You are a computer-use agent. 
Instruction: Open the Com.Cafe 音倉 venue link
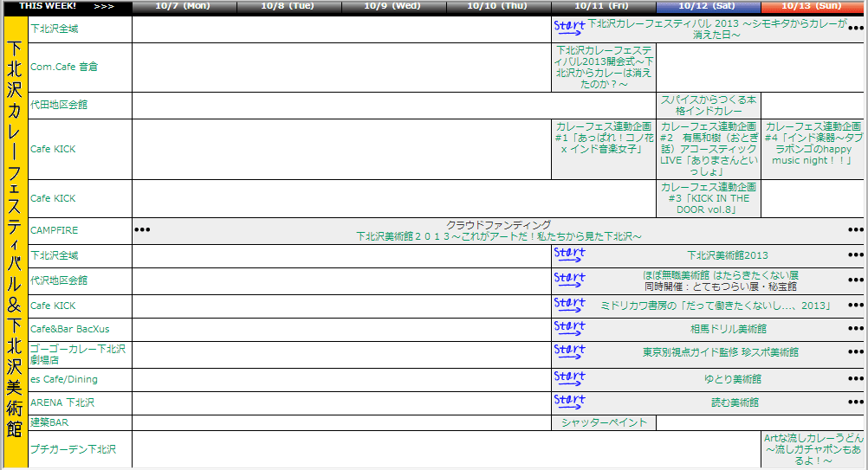pyautogui.click(x=64, y=67)
